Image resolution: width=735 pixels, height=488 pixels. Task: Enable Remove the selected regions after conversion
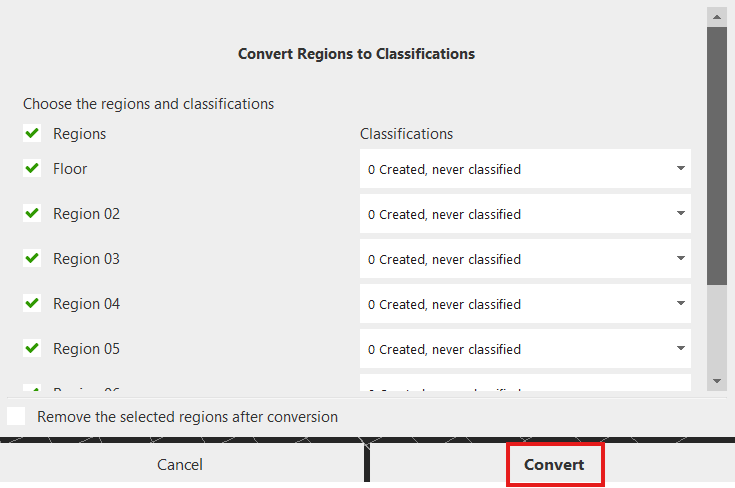coord(17,417)
